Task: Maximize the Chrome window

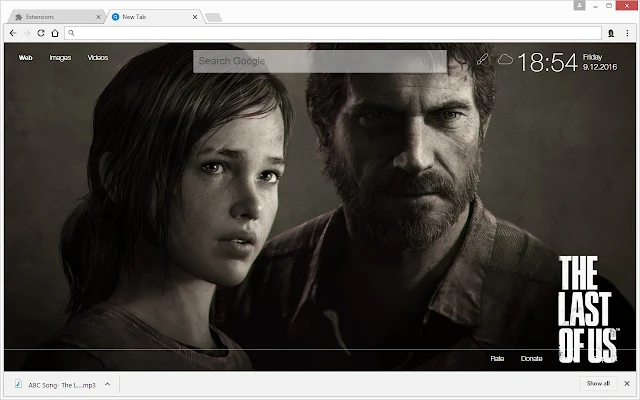Action: (609, 6)
